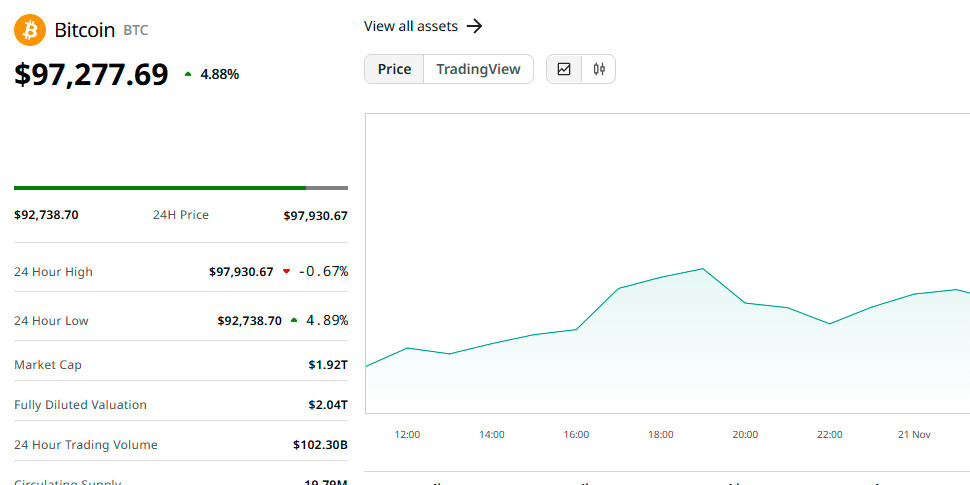970x485 pixels.
Task: Click the Market Cap row
Action: coord(180,365)
